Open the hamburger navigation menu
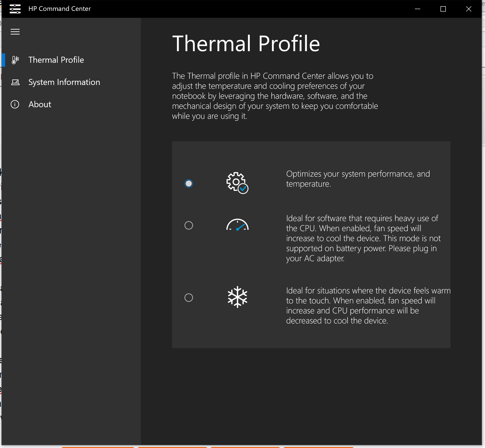This screenshot has width=485, height=448. click(x=15, y=32)
